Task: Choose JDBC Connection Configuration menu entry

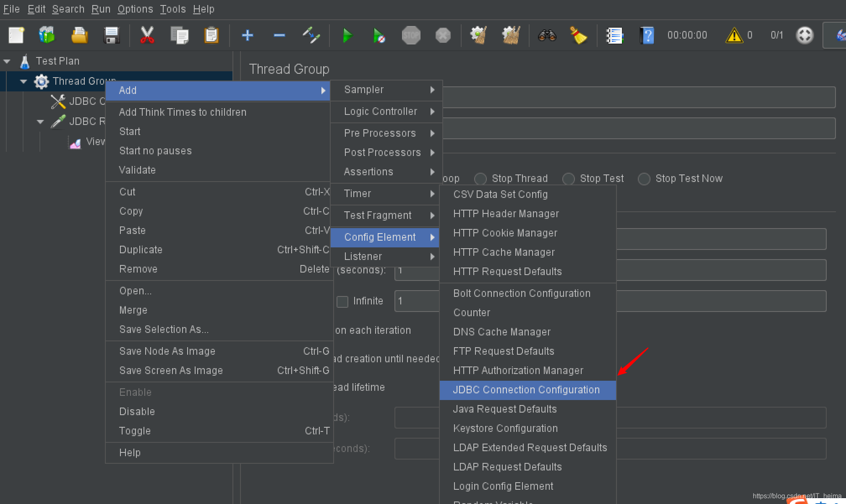Action: [x=526, y=390]
